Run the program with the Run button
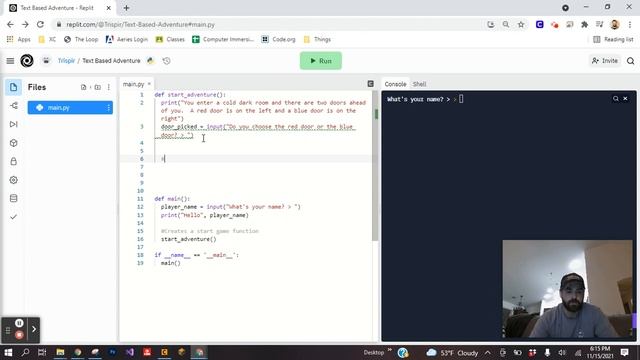640x360 pixels. 320,61
